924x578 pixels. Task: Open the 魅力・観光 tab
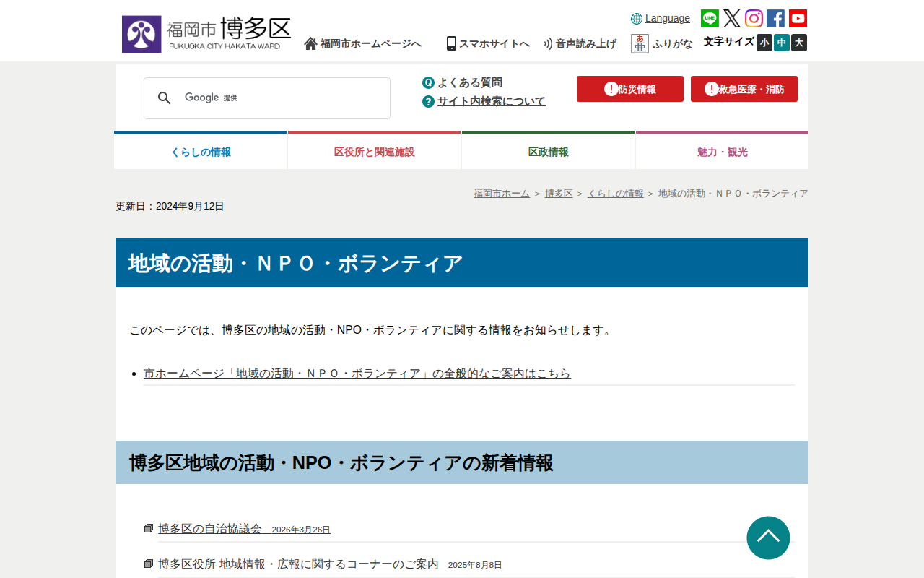point(723,151)
